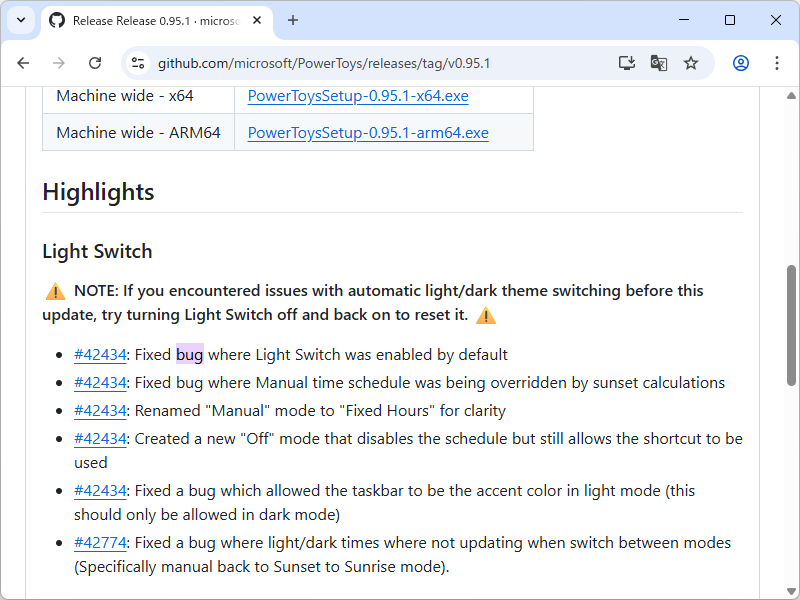Click the browser back arrow
This screenshot has height=600, width=800.
[23, 63]
